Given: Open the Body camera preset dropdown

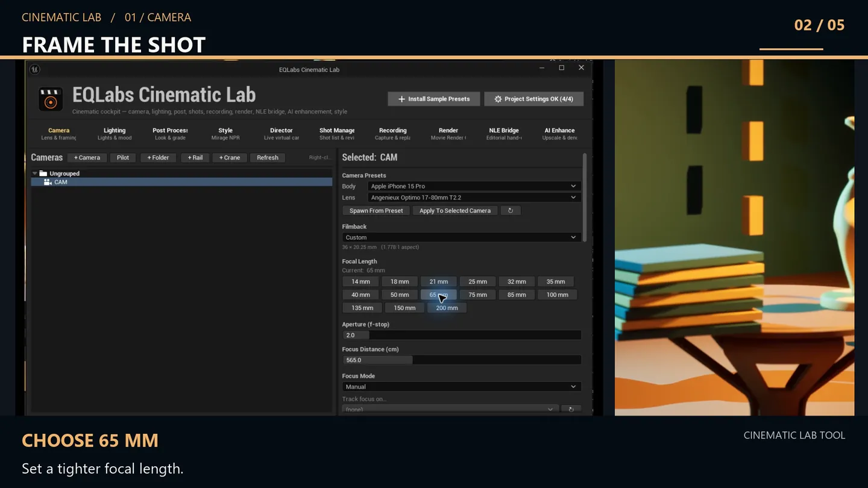Looking at the screenshot, I should tap(474, 186).
